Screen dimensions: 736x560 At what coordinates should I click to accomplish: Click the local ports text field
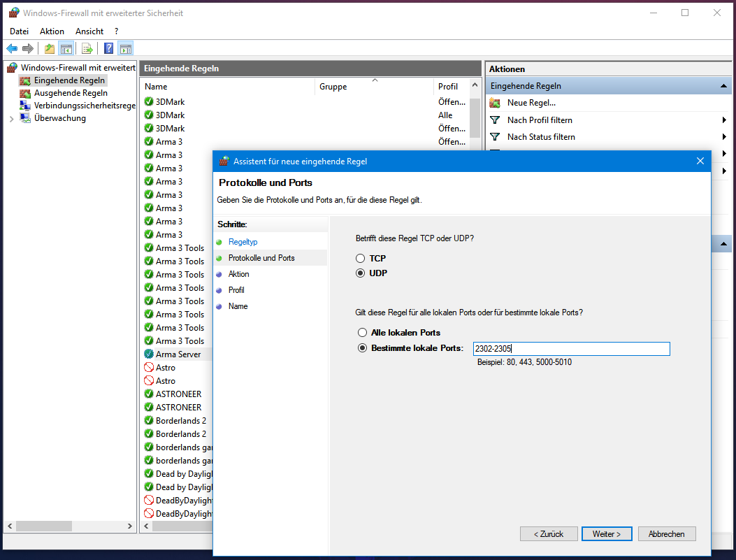coord(571,348)
